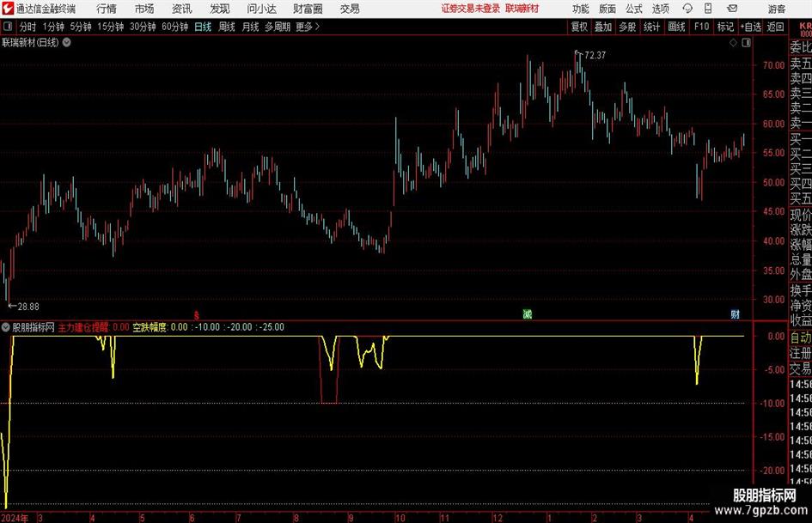Click the blue 财 marker icon
The width and height of the screenshot is (812, 523).
pos(735,313)
